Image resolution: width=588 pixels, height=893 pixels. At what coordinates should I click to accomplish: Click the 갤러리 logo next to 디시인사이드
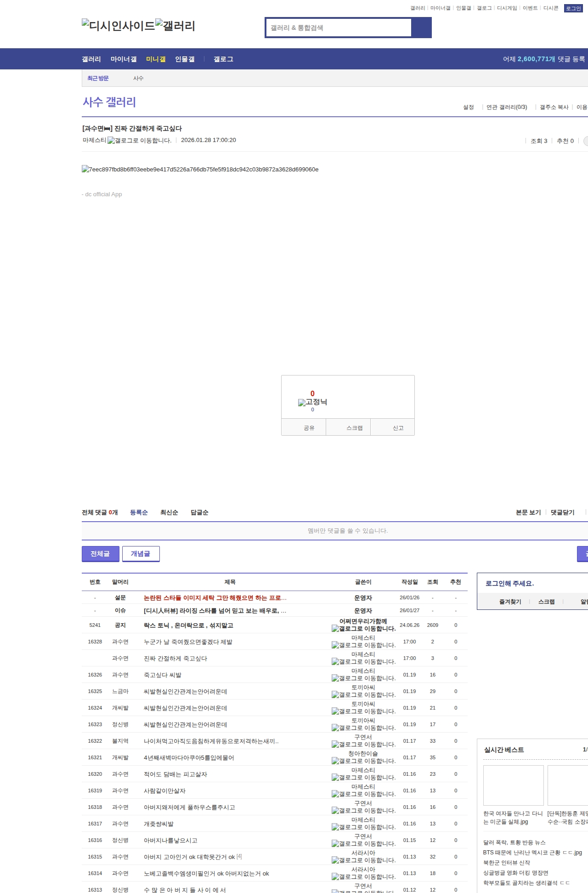point(175,26)
